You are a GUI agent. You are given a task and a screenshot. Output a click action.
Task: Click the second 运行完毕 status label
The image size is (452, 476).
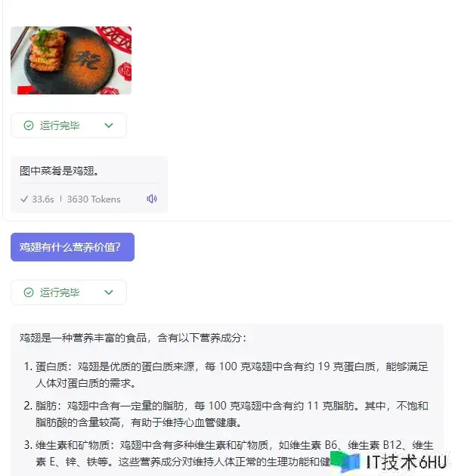[60, 292]
